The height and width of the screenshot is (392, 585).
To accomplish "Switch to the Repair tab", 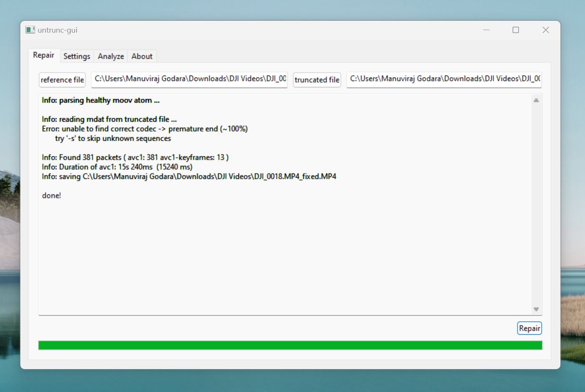I will [x=44, y=56].
